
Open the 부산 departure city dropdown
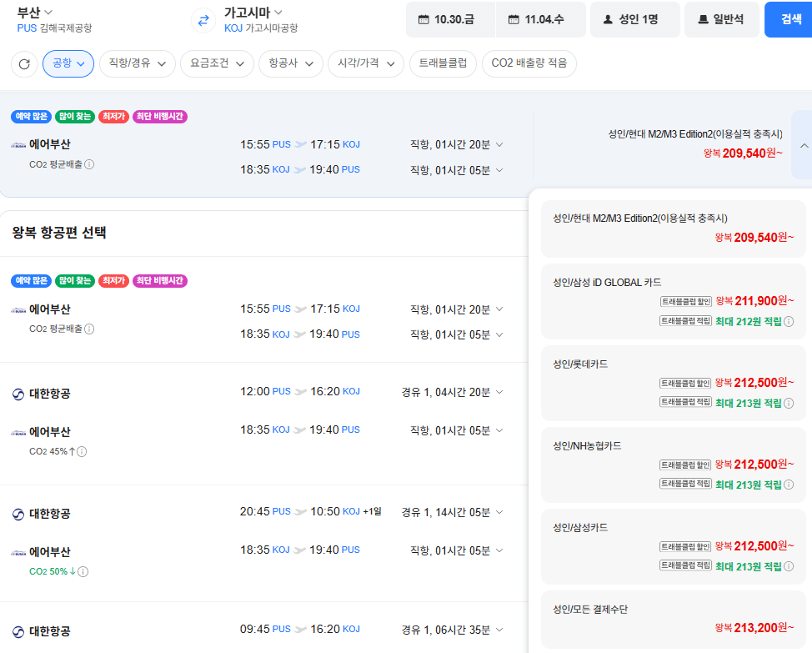click(35, 12)
